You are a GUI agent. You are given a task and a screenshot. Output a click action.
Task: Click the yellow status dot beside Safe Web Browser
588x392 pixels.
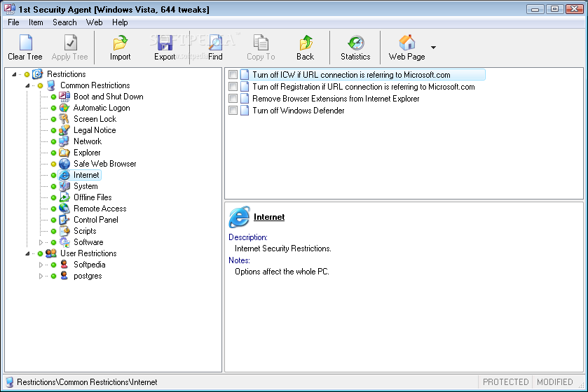click(53, 164)
